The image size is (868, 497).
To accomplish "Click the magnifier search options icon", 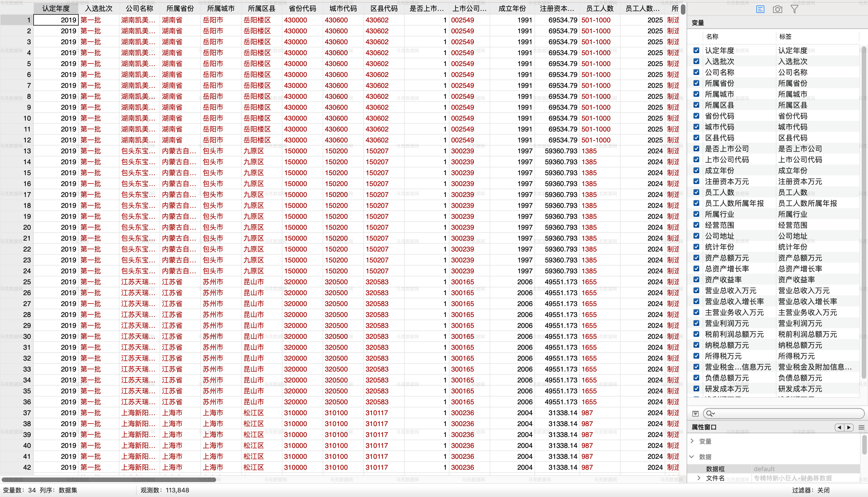I will [710, 414].
